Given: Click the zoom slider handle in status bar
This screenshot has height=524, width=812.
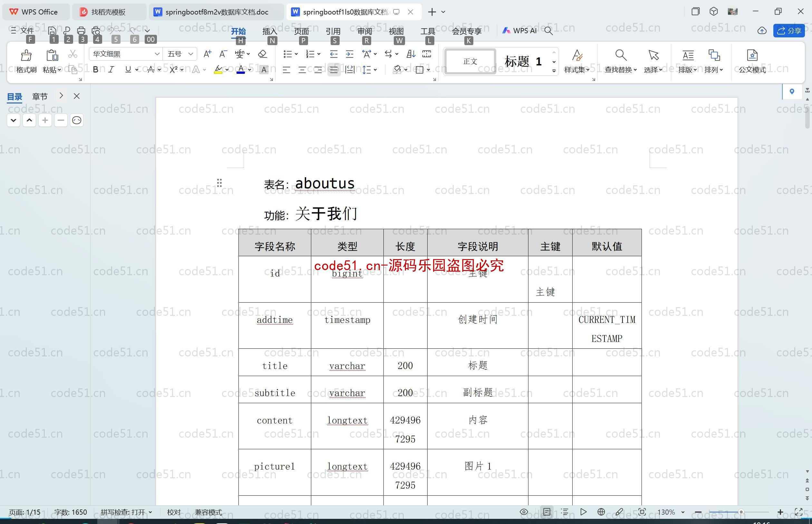Looking at the screenshot, I should (x=740, y=512).
